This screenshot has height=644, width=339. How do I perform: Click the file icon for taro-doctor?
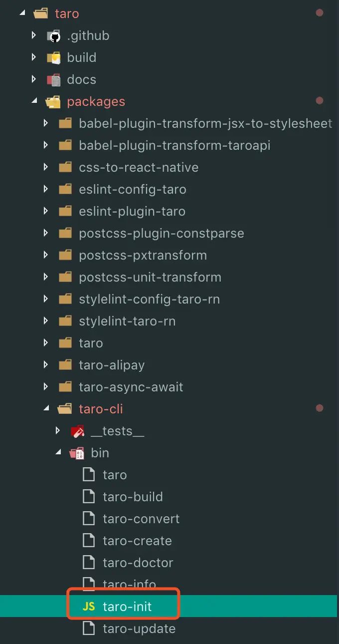[89, 562]
